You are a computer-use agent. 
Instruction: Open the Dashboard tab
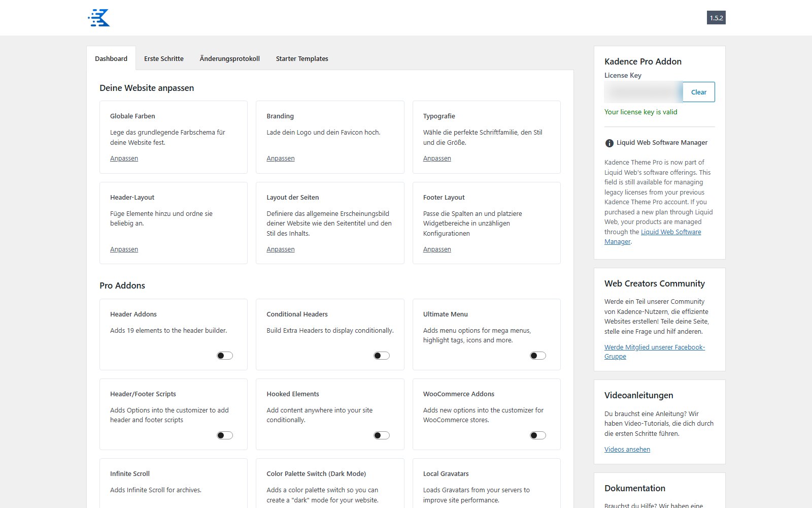click(x=111, y=58)
